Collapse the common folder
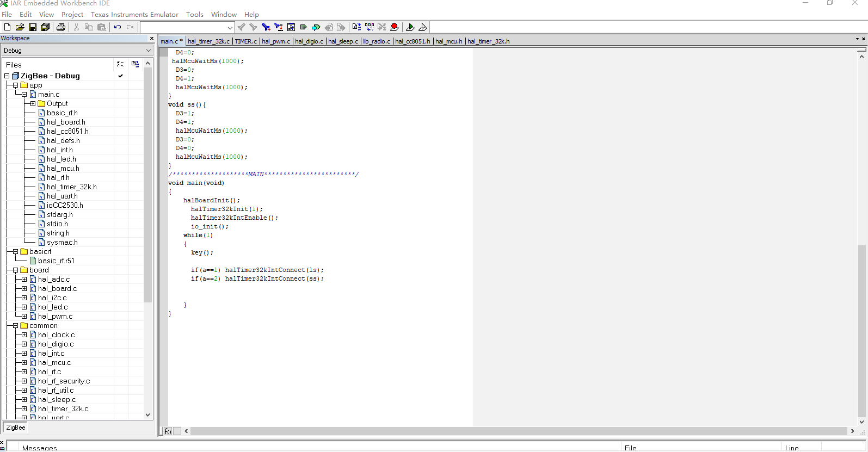This screenshot has width=868, height=452. [x=15, y=326]
